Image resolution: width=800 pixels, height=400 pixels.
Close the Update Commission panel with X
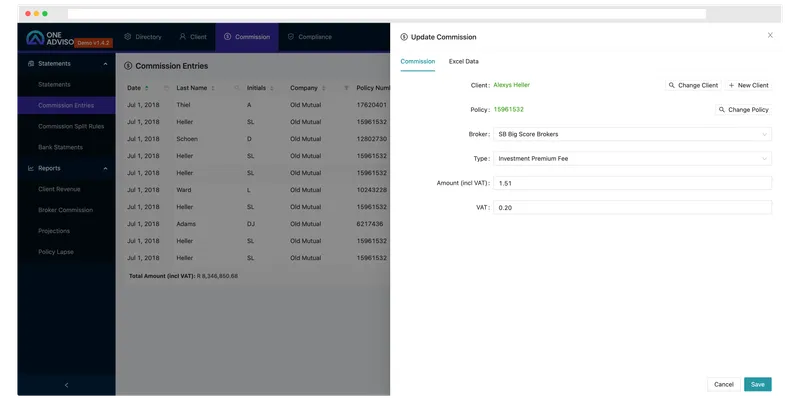770,35
